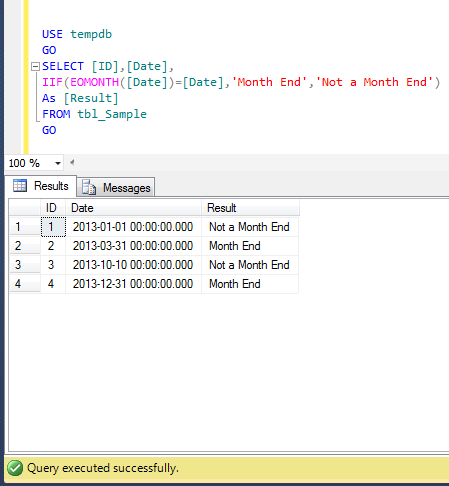This screenshot has width=449, height=486.
Task: Click 'EOMONTH' function in the query
Action: pyautogui.click(x=95, y=82)
